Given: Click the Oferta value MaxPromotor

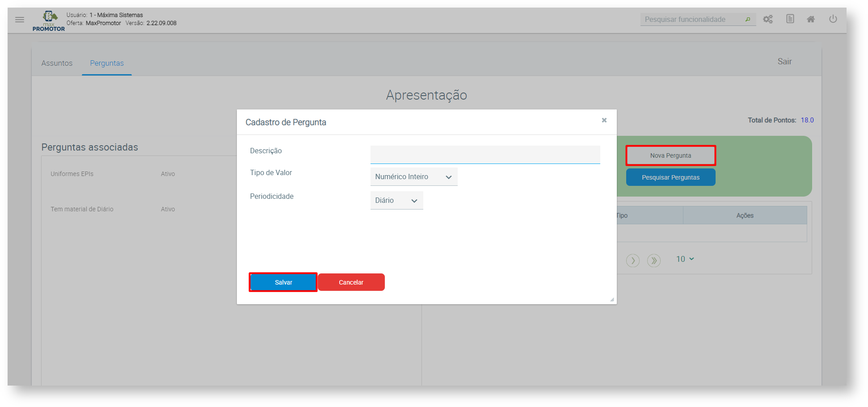Looking at the screenshot, I should pos(103,23).
